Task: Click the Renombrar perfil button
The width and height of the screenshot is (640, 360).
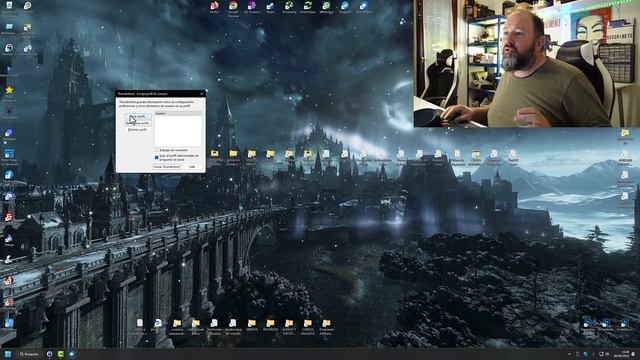Action: [138, 123]
